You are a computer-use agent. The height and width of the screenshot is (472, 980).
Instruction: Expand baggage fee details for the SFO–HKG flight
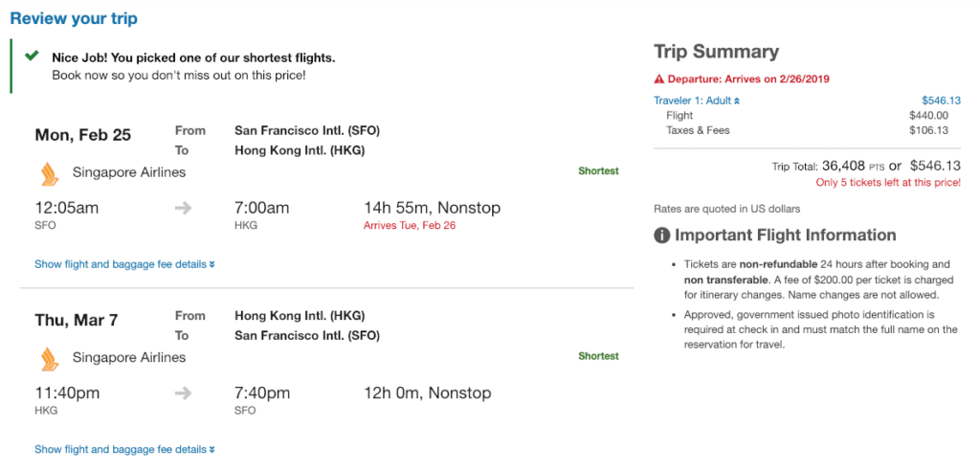point(124,264)
